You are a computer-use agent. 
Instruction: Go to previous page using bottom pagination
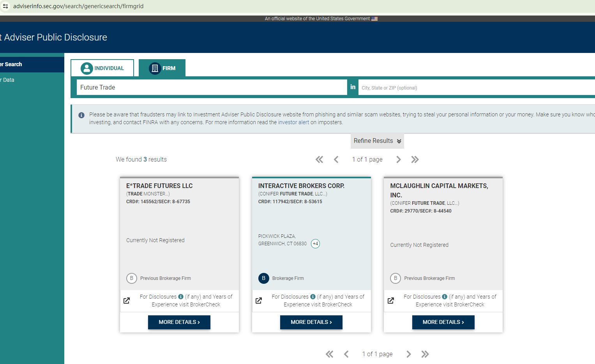pos(346,354)
